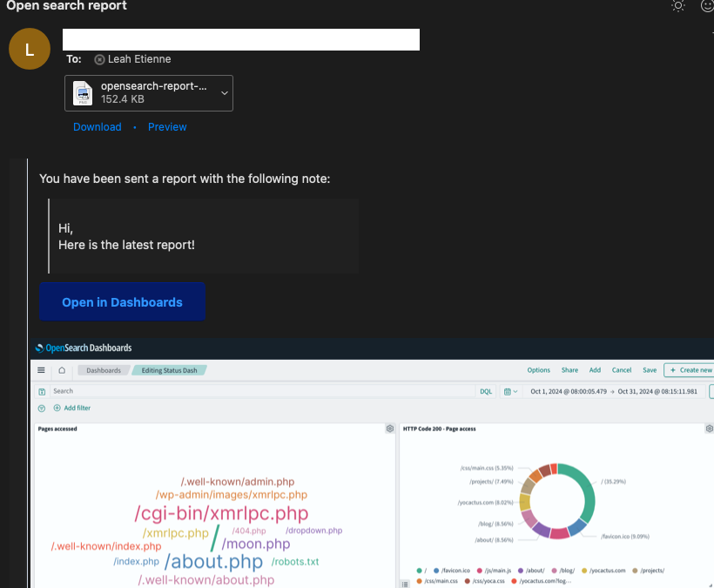714x588 pixels.
Task: Click orange legend swatch for /css/main.css
Action: tap(419, 581)
